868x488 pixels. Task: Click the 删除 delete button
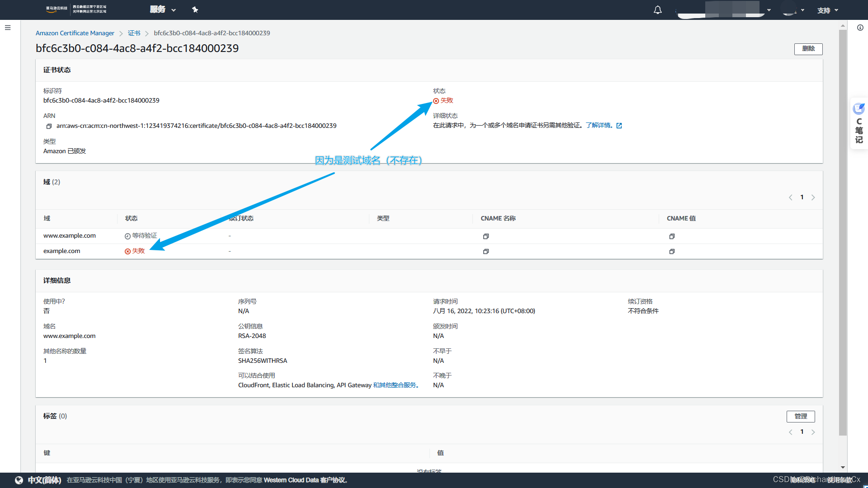coord(808,49)
